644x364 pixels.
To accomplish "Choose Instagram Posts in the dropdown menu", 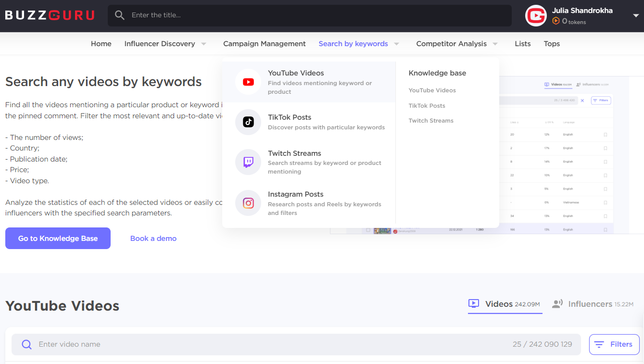I will click(309, 203).
